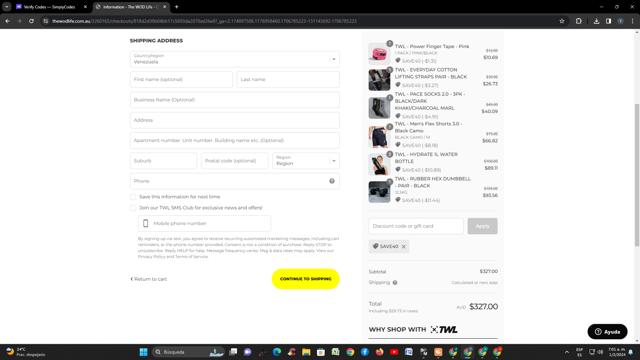Image resolution: width=640 pixels, height=360 pixels.
Task: Open the Power Finger Tape Pink thumbnail
Action: (379, 53)
